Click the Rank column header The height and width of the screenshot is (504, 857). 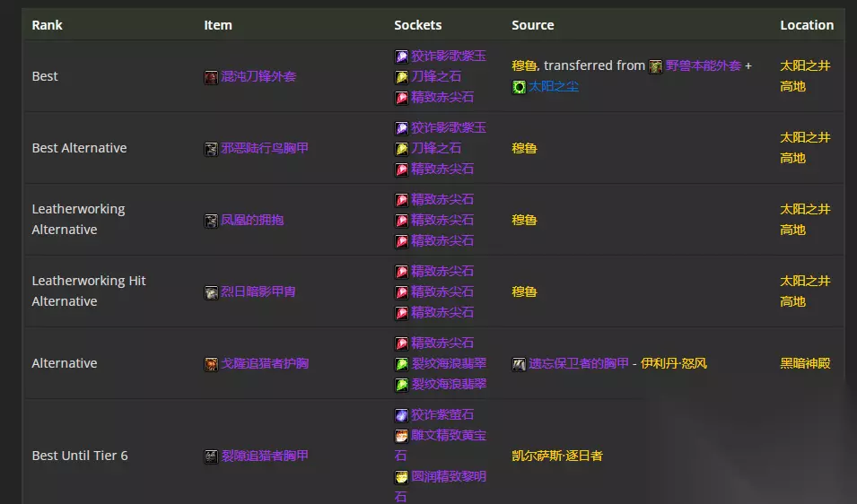48,25
